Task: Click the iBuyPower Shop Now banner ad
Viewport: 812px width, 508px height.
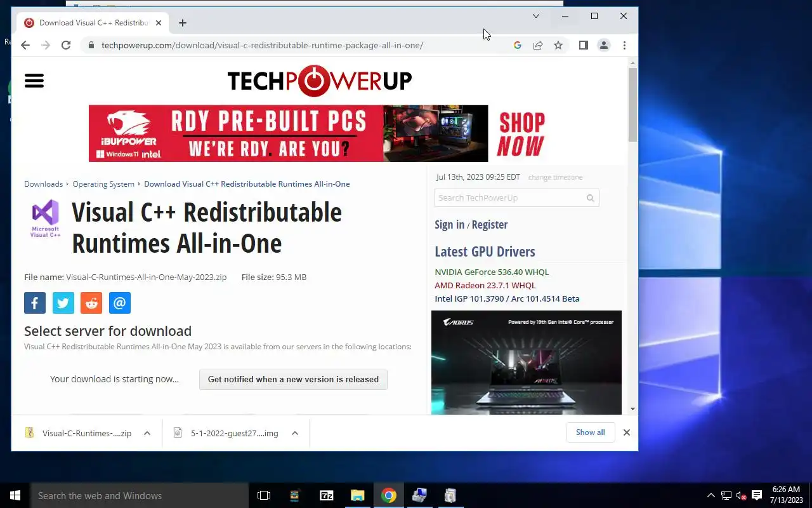Action: point(320,133)
